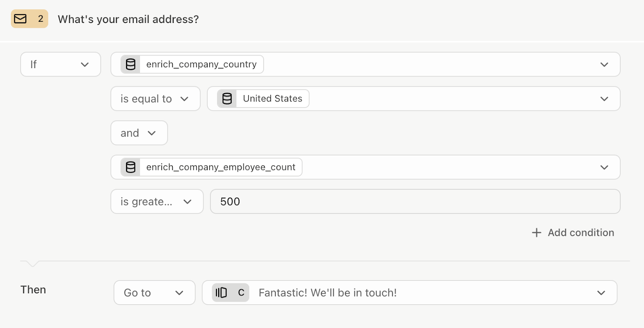Expand the enrich_company_employee_count selector chevron
The width and height of the screenshot is (644, 328).
tap(604, 167)
